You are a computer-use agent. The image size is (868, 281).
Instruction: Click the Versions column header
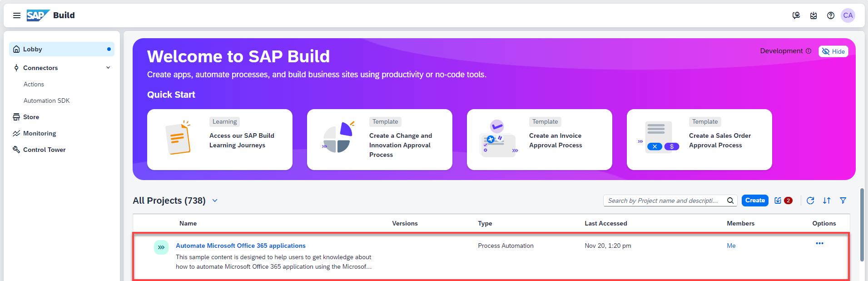pyautogui.click(x=405, y=223)
